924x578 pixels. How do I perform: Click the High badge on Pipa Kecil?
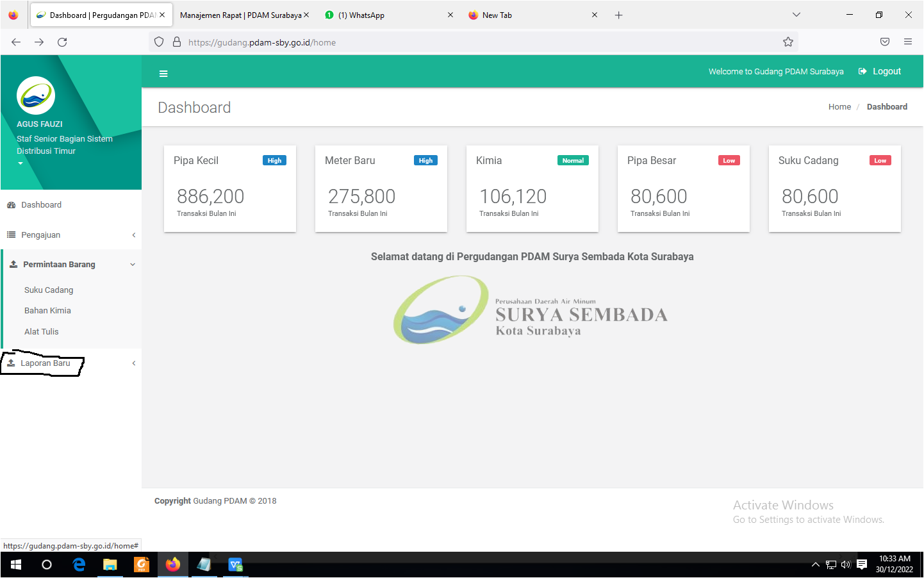click(x=274, y=161)
